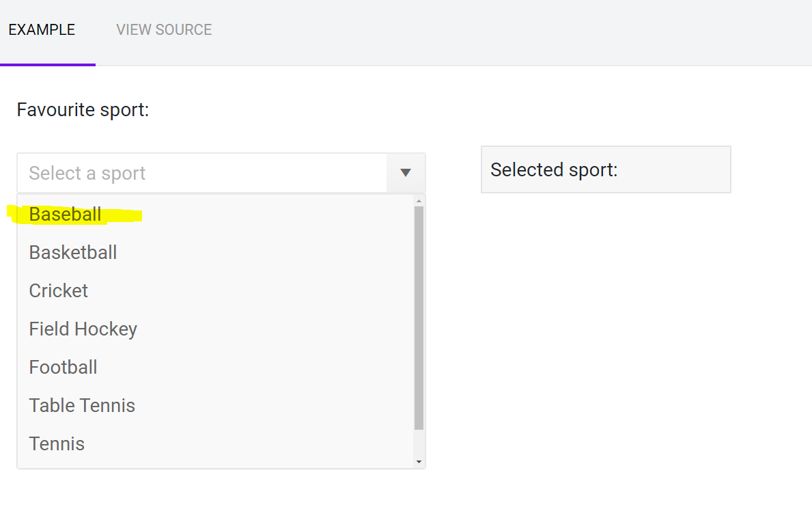Viewport: 812px width, 522px height.
Task: Switch to the VIEW SOURCE tab
Action: (x=164, y=30)
